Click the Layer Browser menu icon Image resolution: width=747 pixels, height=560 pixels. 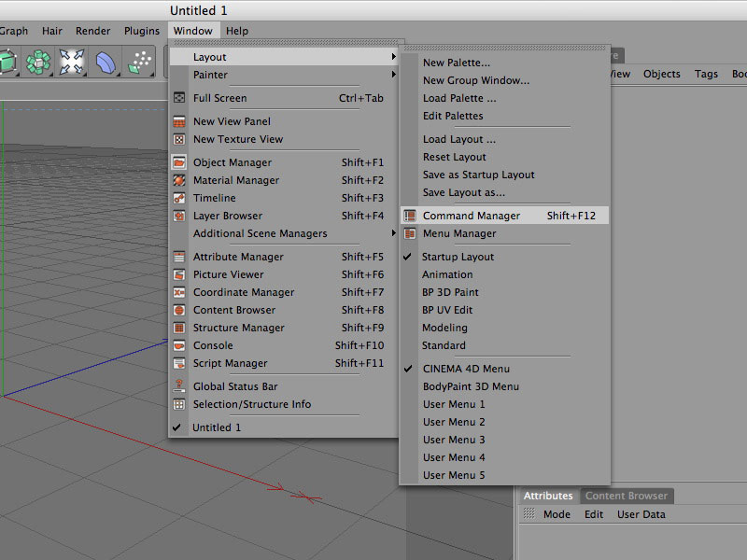[x=179, y=216]
